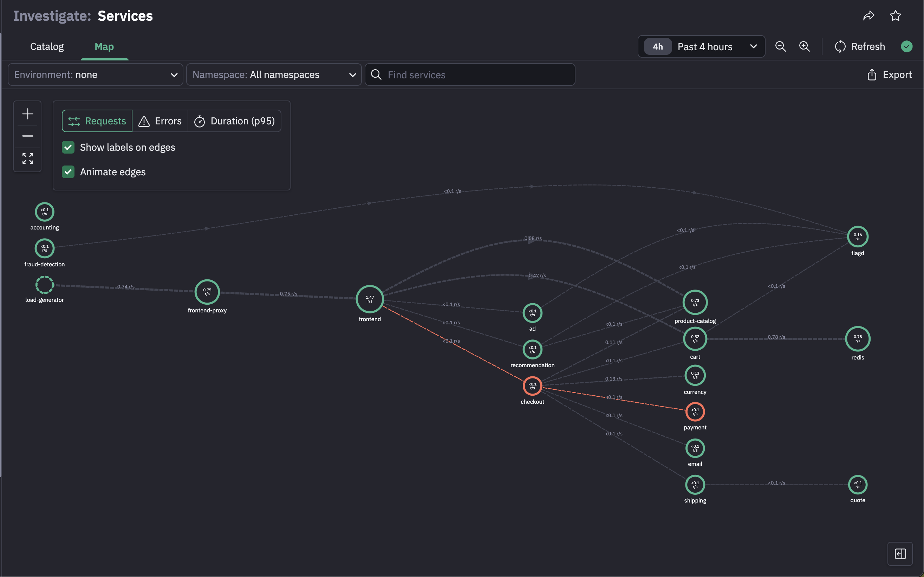Open the Past 4 hours time picker

701,46
